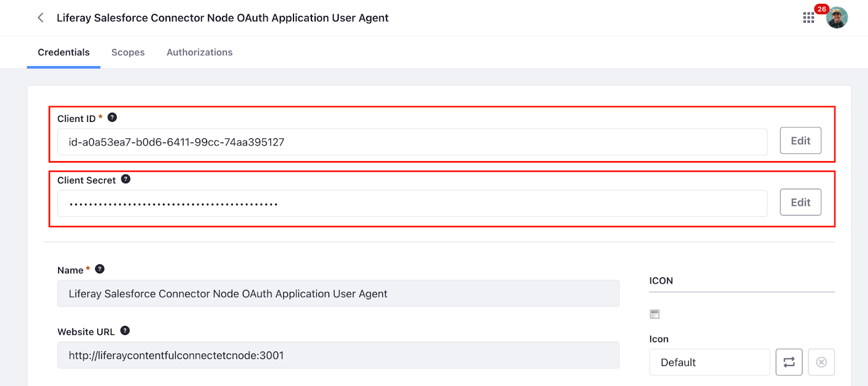This screenshot has width=868, height=386.
Task: Open the user avatar profile menu
Action: pyautogui.click(x=837, y=18)
